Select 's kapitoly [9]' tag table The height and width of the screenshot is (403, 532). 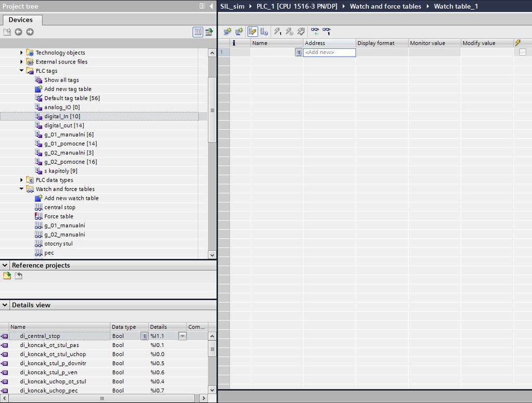coord(61,171)
